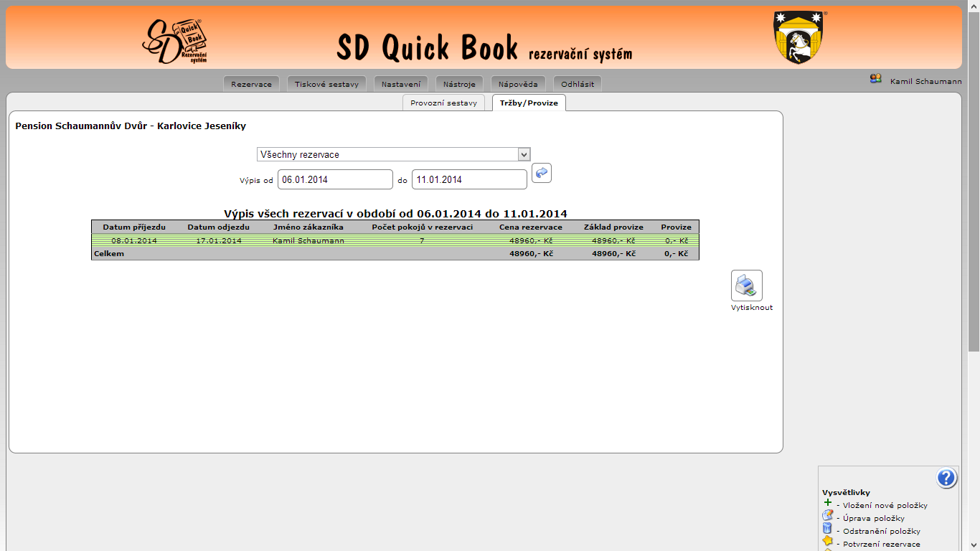Click the users icon next to Kamil Schaumann
980x551 pixels.
(875, 79)
